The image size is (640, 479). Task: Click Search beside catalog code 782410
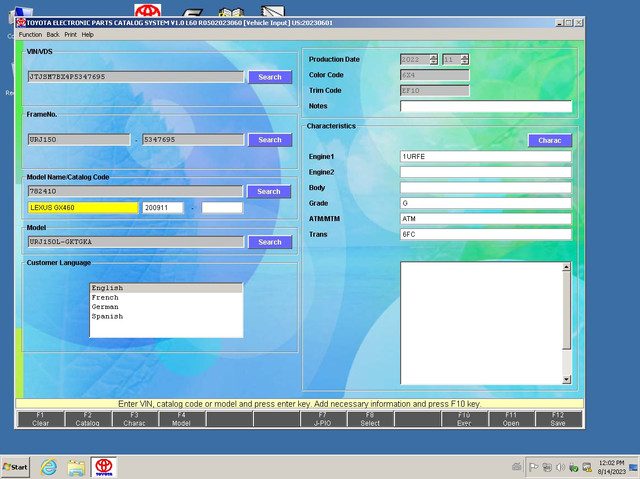tap(269, 191)
